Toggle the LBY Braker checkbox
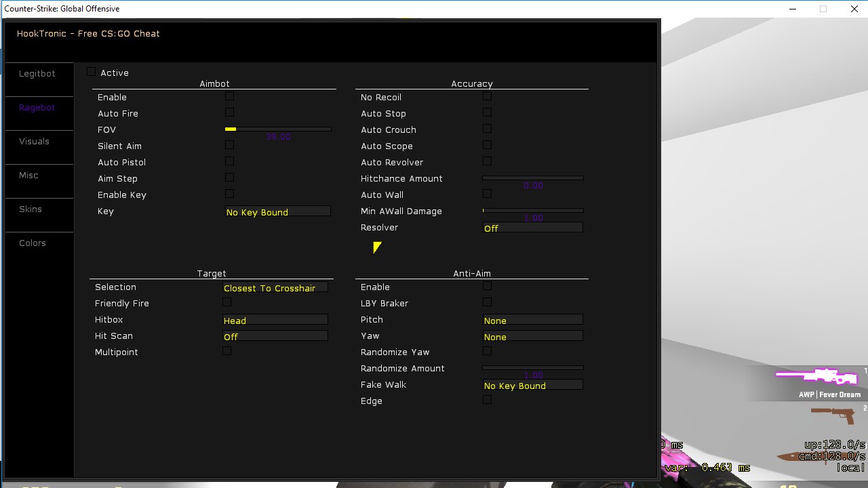Viewport: 868px width, 488px height. pos(487,302)
